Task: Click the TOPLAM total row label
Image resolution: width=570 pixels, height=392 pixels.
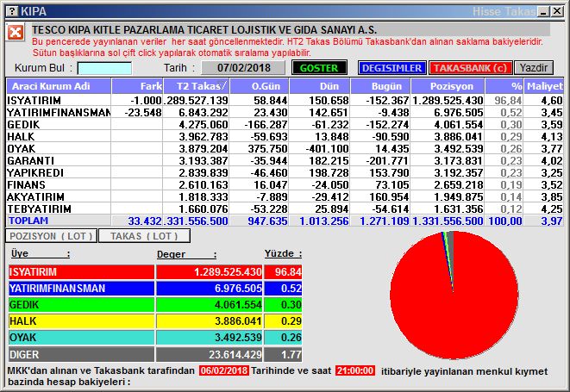Action: tap(28, 221)
